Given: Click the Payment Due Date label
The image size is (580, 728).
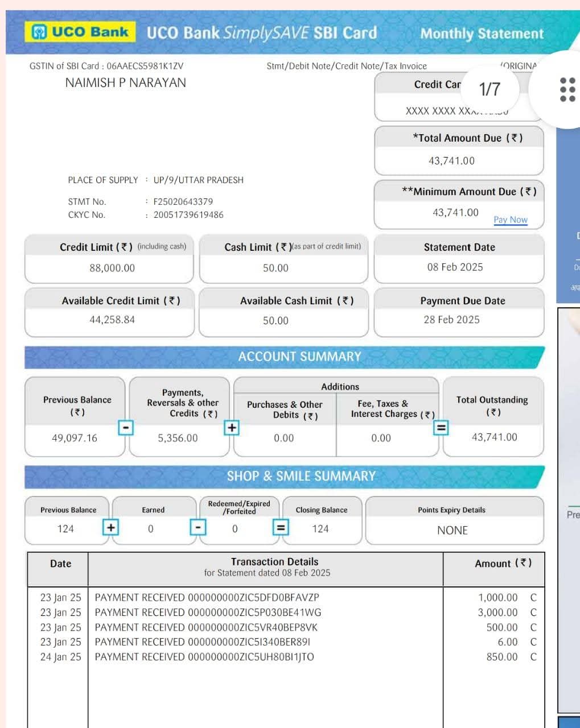Looking at the screenshot, I should click(x=463, y=301).
